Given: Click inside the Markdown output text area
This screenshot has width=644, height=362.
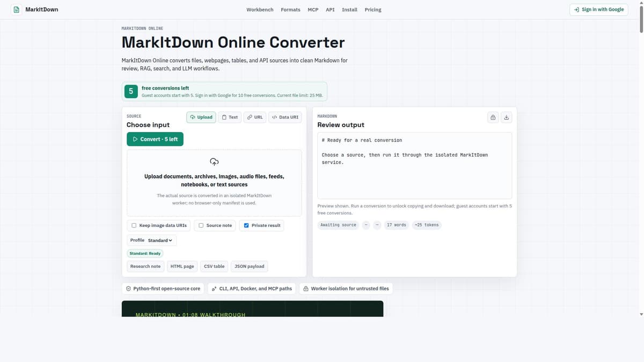Looking at the screenshot, I should pyautogui.click(x=414, y=166).
